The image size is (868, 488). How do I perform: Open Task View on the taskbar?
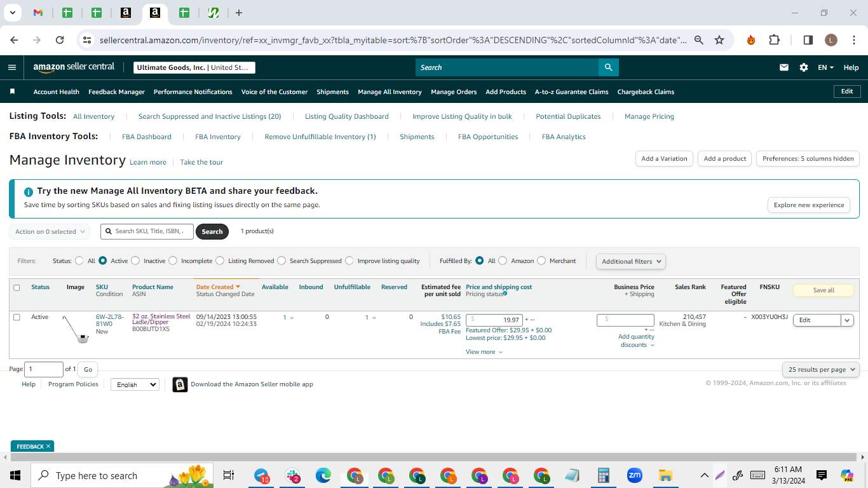click(229, 475)
